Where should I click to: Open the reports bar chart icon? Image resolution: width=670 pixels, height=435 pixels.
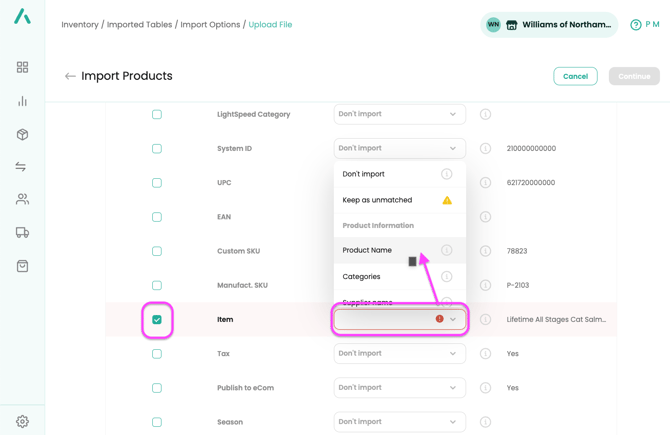[x=22, y=101]
